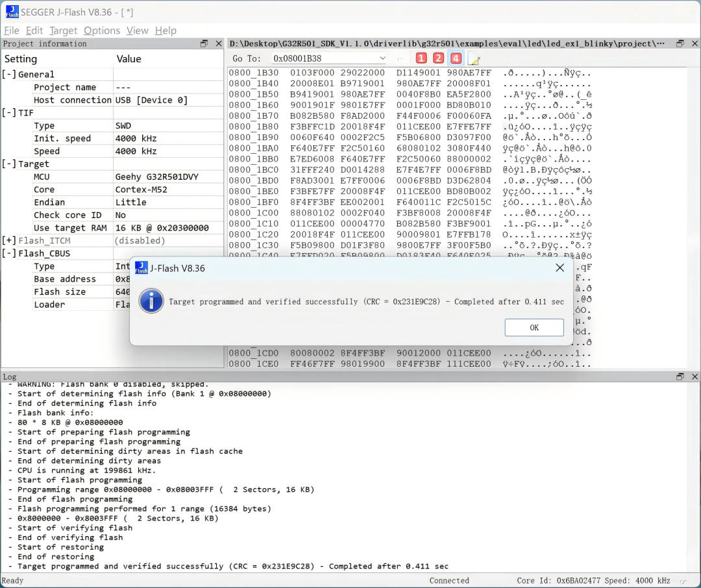Click hex row address 0800_1B30
Viewport: 701px width, 588px height.
(254, 73)
